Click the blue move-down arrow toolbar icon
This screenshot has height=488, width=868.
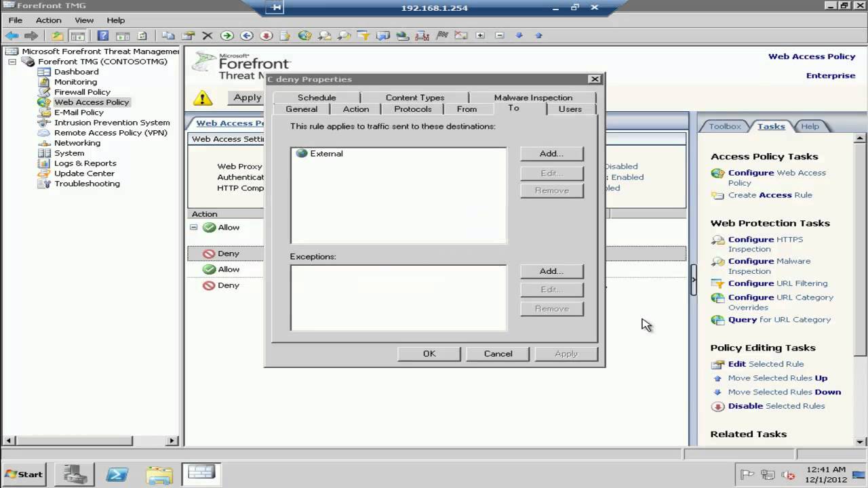pos(519,36)
